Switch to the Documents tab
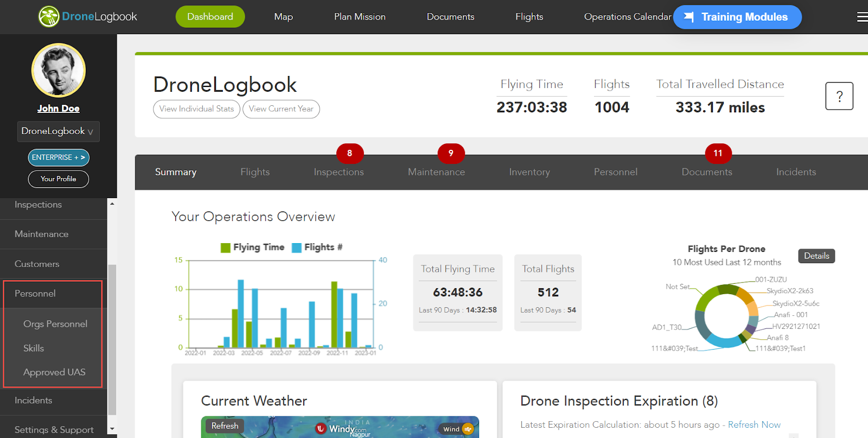This screenshot has width=868, height=438. [x=707, y=172]
